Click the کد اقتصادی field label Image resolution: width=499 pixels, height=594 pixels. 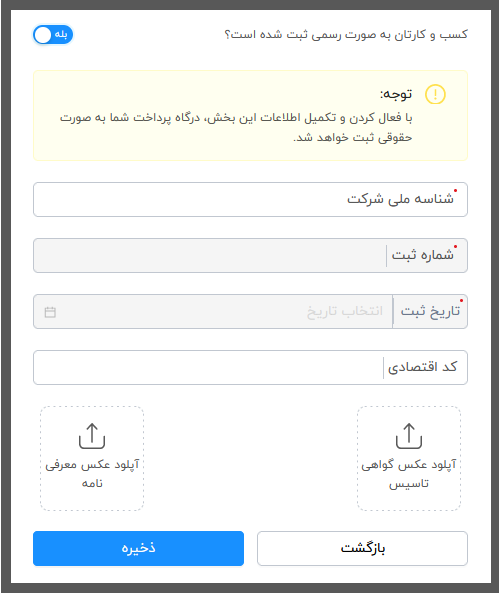[x=422, y=367]
